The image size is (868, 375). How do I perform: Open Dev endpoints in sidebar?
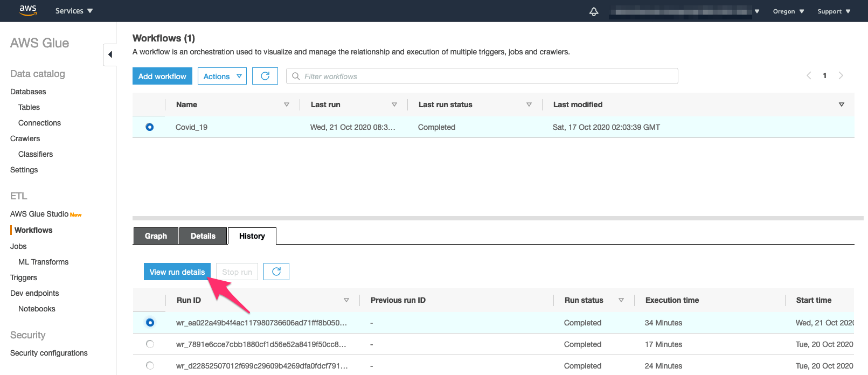pyautogui.click(x=34, y=293)
